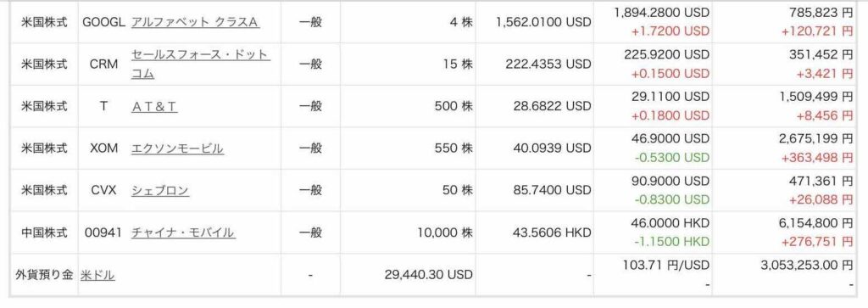Open the チャイナ・モバイル stock link
The height and width of the screenshot is (308, 868).
pos(183,232)
